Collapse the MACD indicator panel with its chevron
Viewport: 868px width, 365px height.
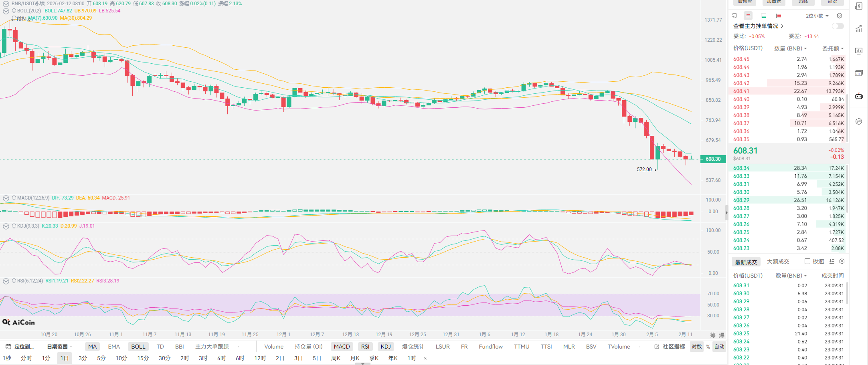6,198
